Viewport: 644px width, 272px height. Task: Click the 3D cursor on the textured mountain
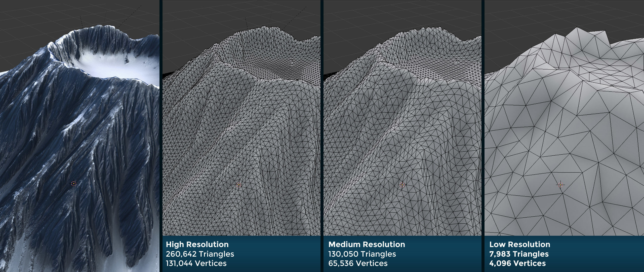point(73,184)
